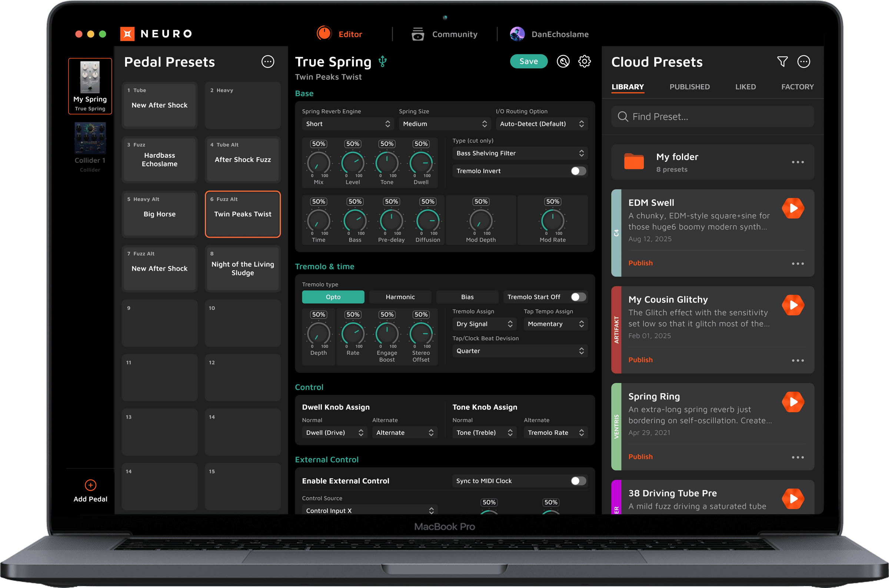Select empty preset slot 9
Viewport: 889px width, 588px height.
click(159, 323)
